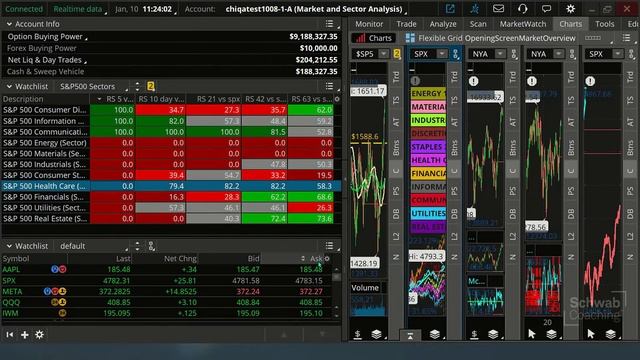The height and width of the screenshot is (360, 640).
Task: Click the support headset icon
Action: [522, 9]
